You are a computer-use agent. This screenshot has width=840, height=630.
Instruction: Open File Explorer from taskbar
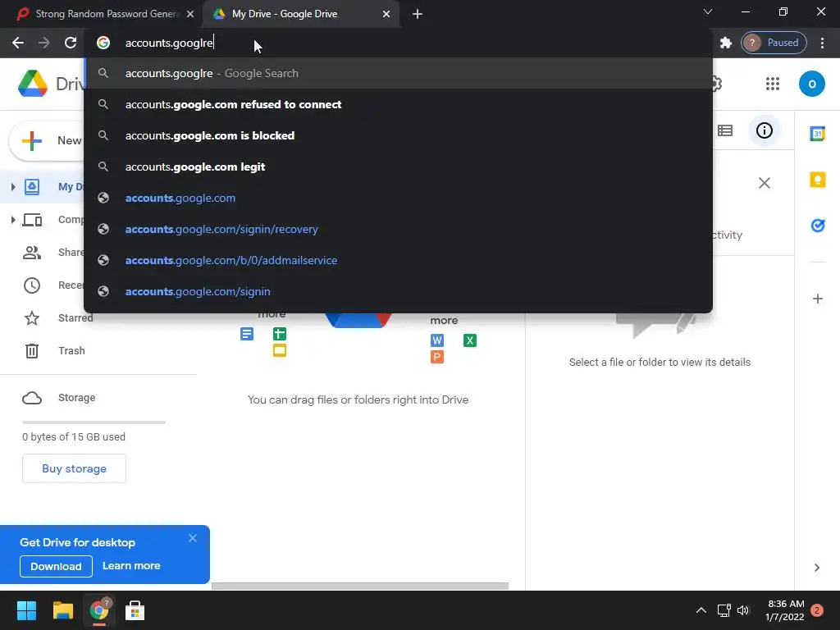(62, 610)
